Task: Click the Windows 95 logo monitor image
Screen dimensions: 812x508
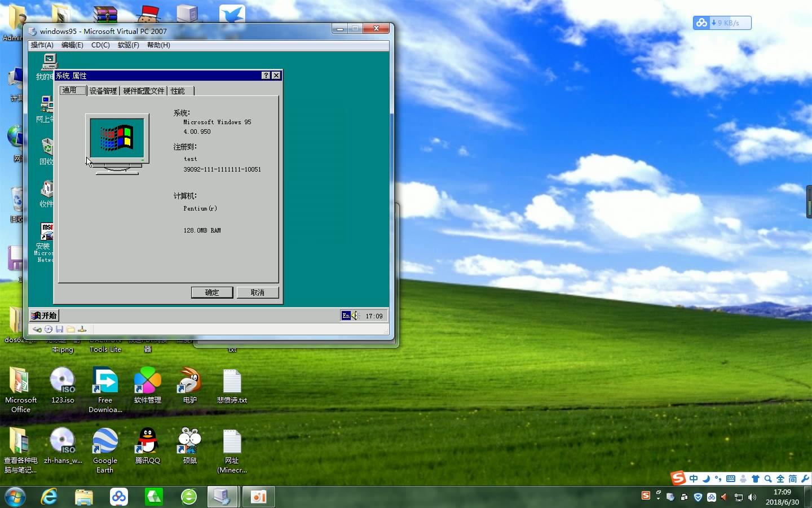Action: (x=117, y=144)
